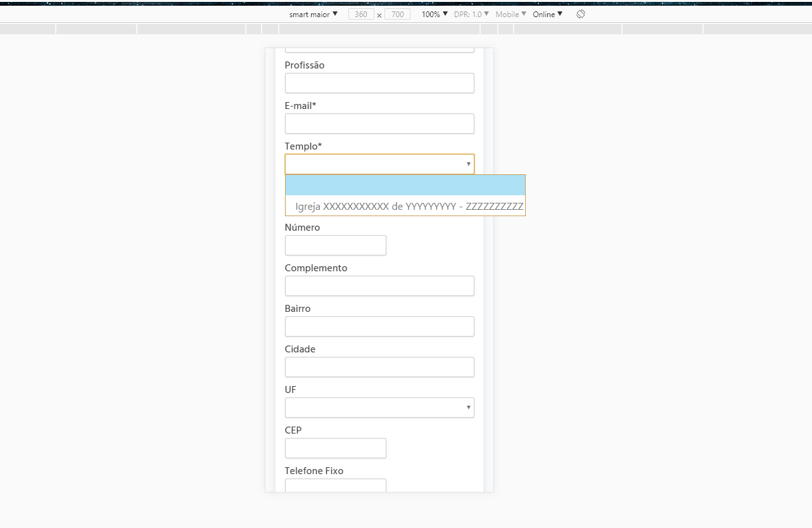Click the 'CEP' label text
Image resolution: width=812 pixels, height=528 pixels.
click(x=293, y=430)
